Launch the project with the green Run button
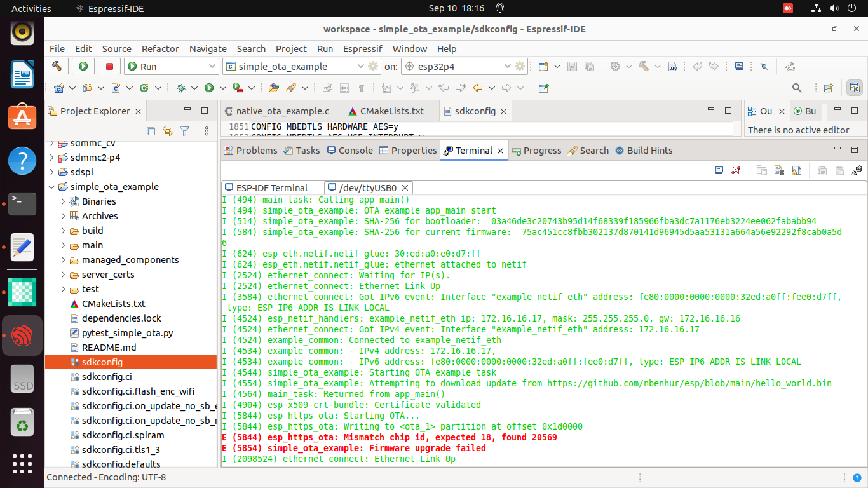868x488 pixels. (83, 66)
